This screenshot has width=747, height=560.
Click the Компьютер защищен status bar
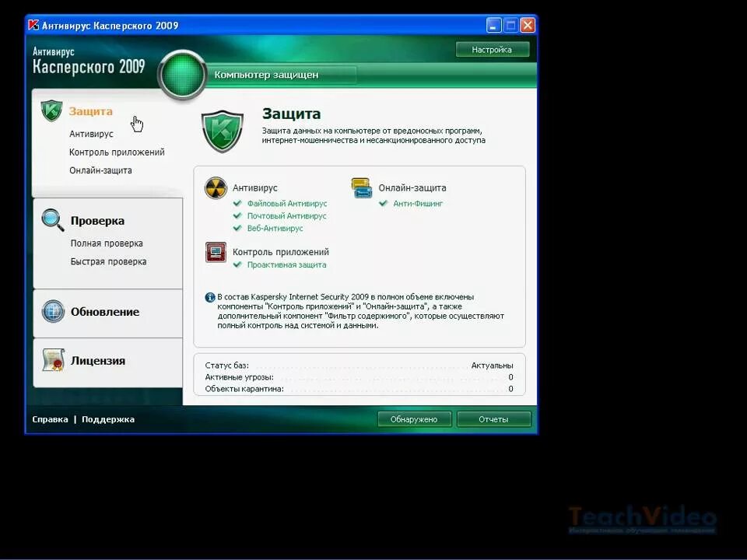283,75
